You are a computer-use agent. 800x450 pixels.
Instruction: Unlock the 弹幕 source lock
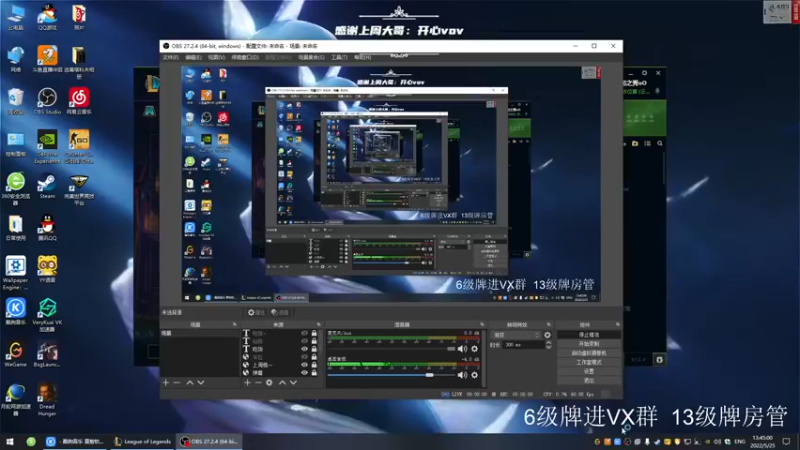[314, 373]
